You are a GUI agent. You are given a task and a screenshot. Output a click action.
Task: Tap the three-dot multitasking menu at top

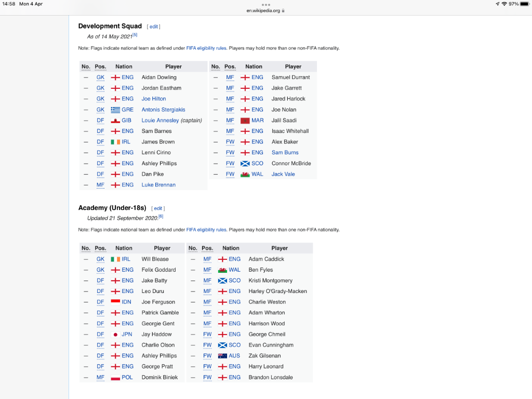(266, 5)
